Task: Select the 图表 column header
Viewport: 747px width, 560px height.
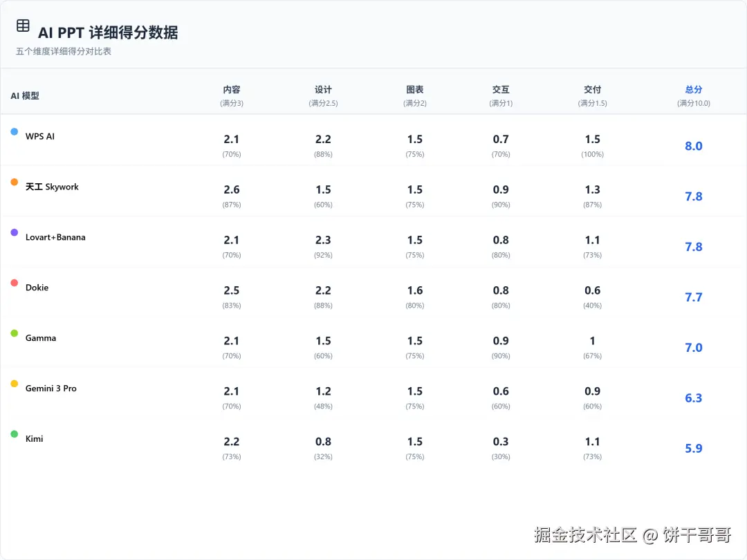Action: tap(415, 90)
